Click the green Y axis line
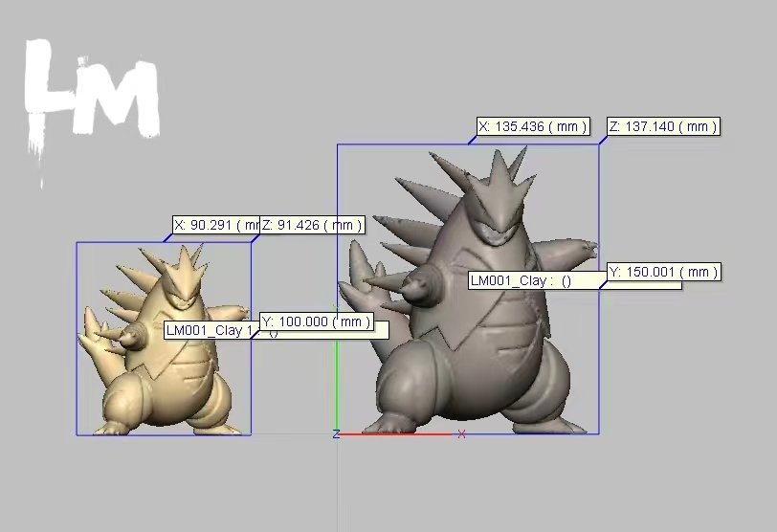This screenshot has height=532, width=777. point(337,383)
